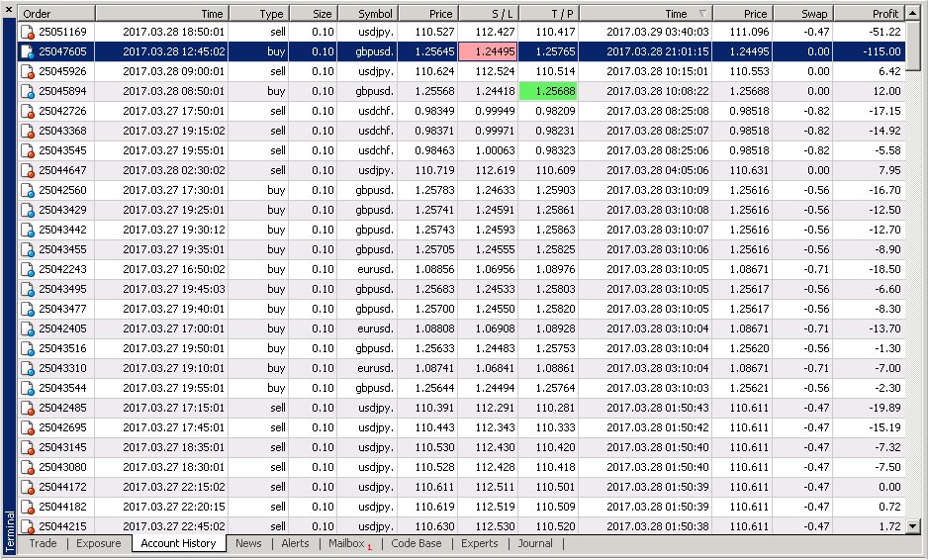Image resolution: width=928 pixels, height=560 pixels.
Task: Click the sell icon for order 25045926
Action: 28,71
